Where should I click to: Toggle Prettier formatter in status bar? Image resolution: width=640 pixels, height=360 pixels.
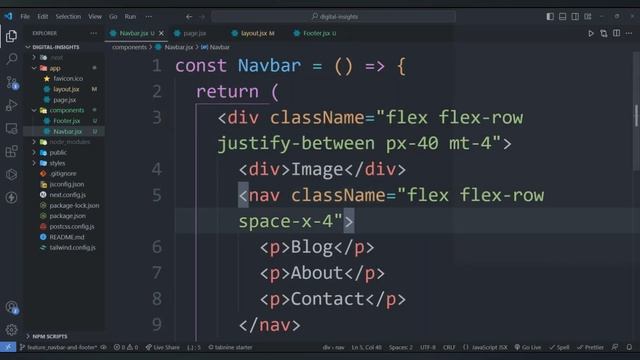(590, 347)
